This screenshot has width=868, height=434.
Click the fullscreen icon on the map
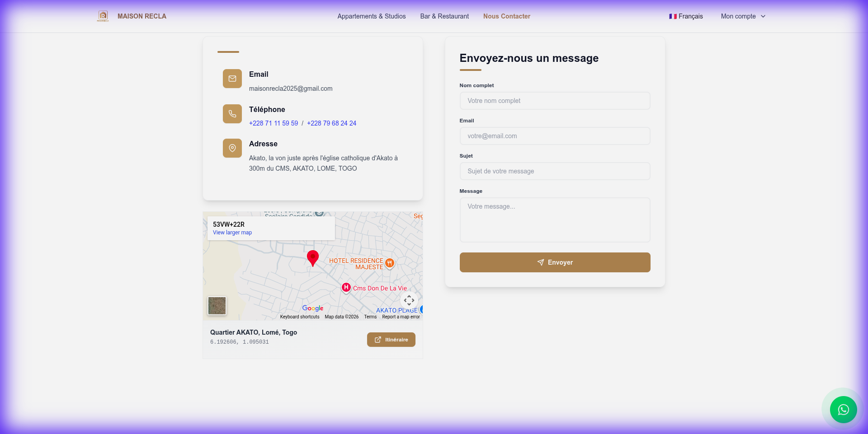(x=409, y=300)
